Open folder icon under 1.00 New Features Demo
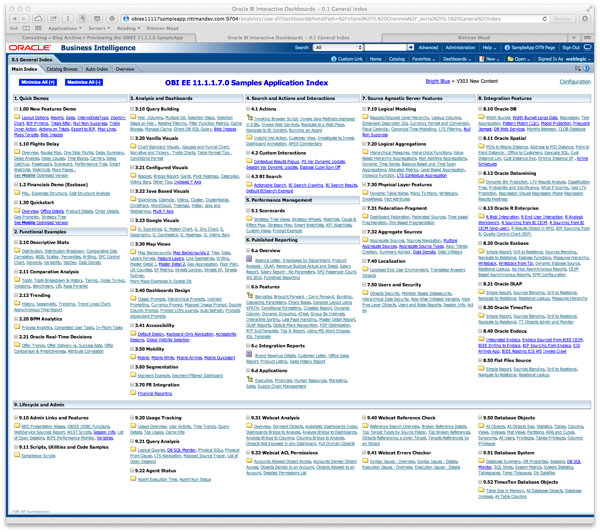 click(x=17, y=117)
